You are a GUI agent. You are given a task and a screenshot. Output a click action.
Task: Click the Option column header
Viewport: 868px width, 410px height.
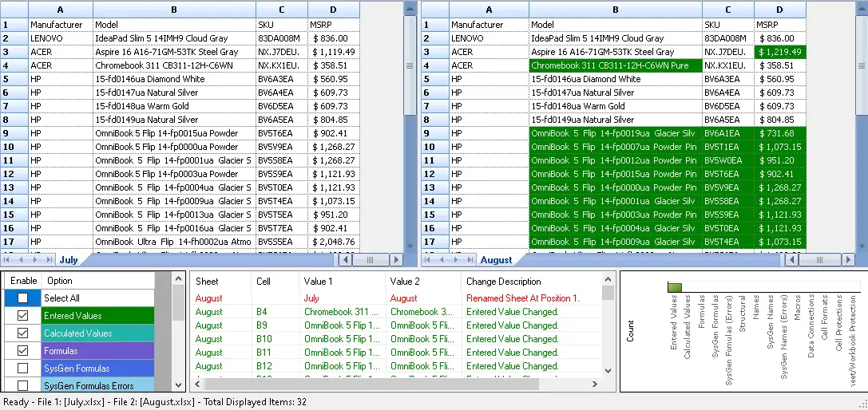[x=98, y=281]
